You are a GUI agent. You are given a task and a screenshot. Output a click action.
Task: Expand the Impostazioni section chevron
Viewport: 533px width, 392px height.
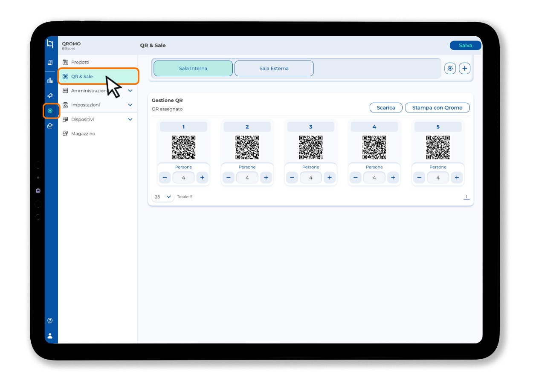click(130, 105)
